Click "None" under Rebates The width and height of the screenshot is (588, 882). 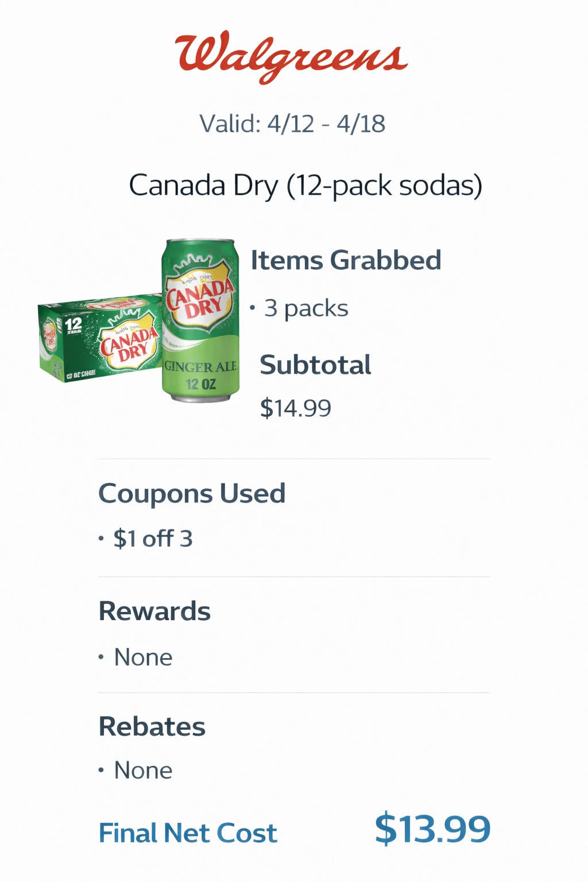(143, 770)
